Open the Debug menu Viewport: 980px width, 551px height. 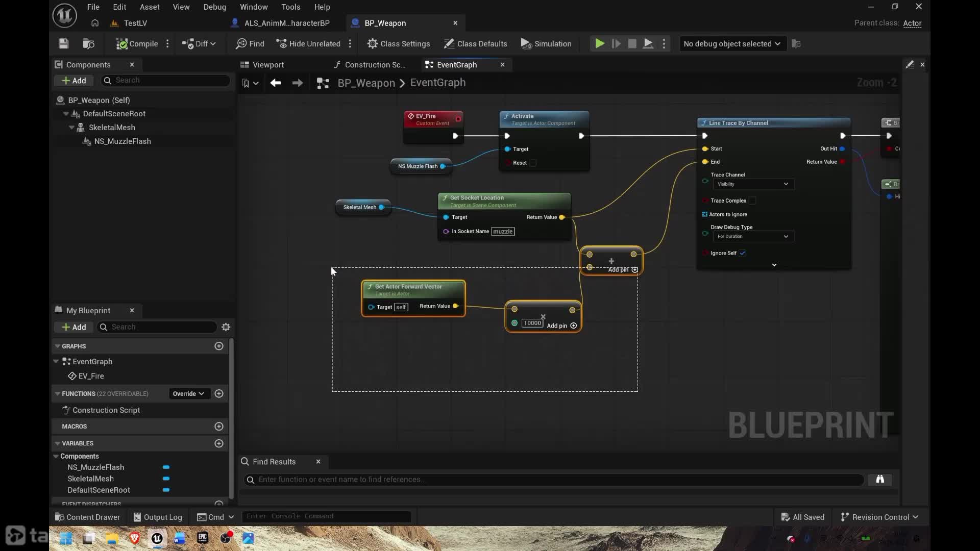[x=214, y=7]
